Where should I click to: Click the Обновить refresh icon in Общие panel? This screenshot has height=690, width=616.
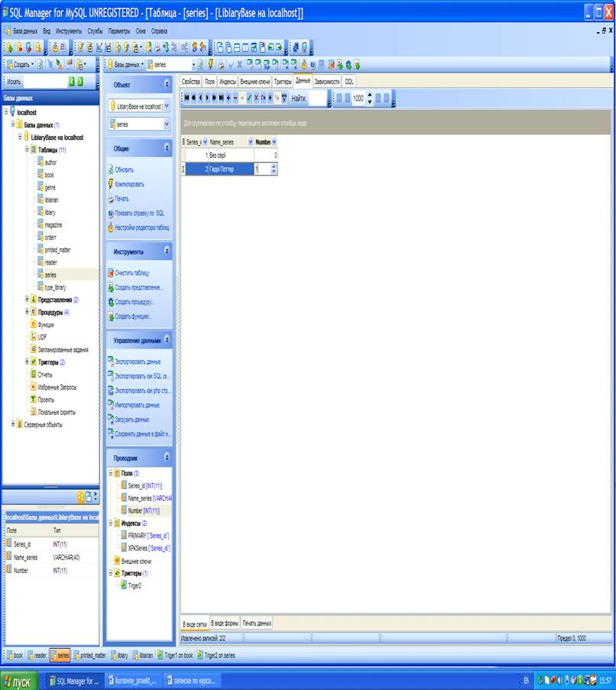tap(111, 170)
